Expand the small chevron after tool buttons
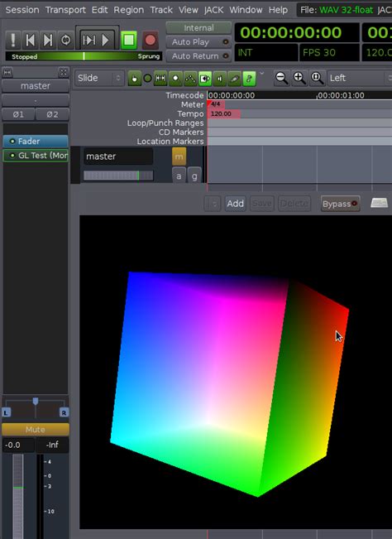This screenshot has height=539, width=392. click(x=262, y=73)
